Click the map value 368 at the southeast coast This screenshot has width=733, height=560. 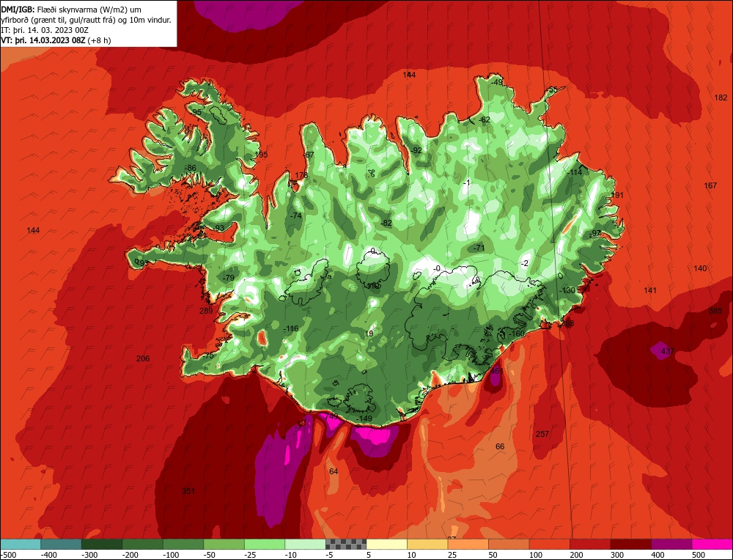567,323
